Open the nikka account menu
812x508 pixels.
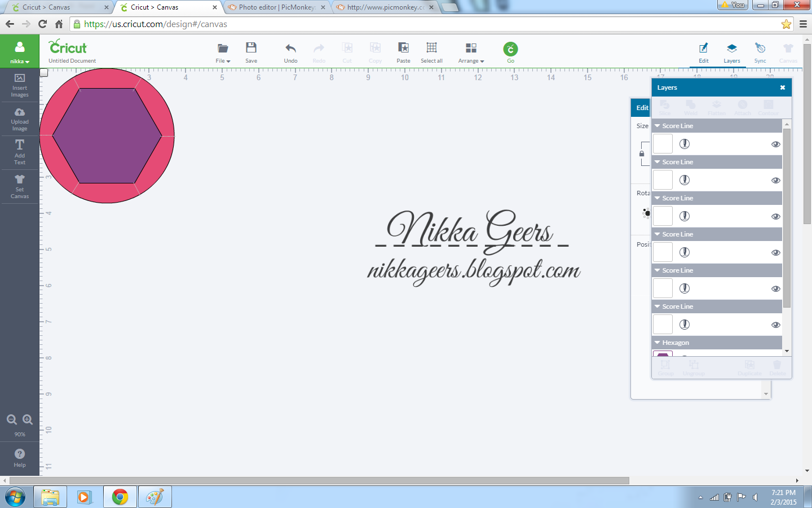[x=20, y=52]
